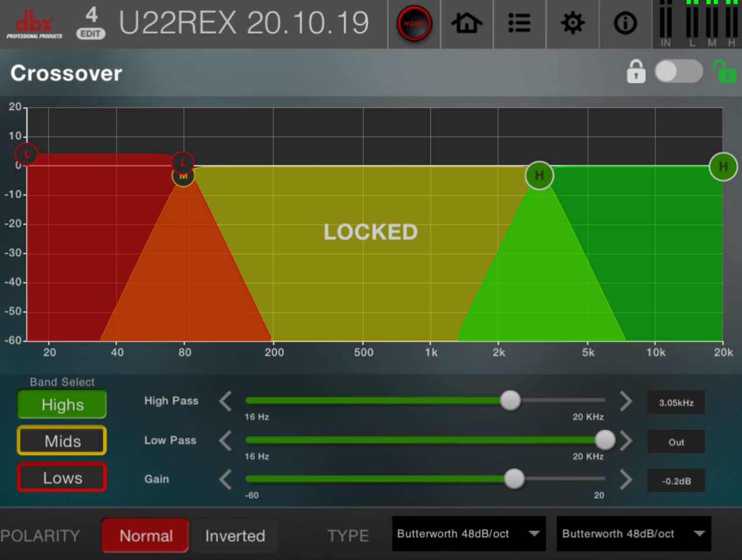Screen dimensions: 742x560
Task: Open the first Butterworth 48dB/oct type dropdown
Action: 469,534
